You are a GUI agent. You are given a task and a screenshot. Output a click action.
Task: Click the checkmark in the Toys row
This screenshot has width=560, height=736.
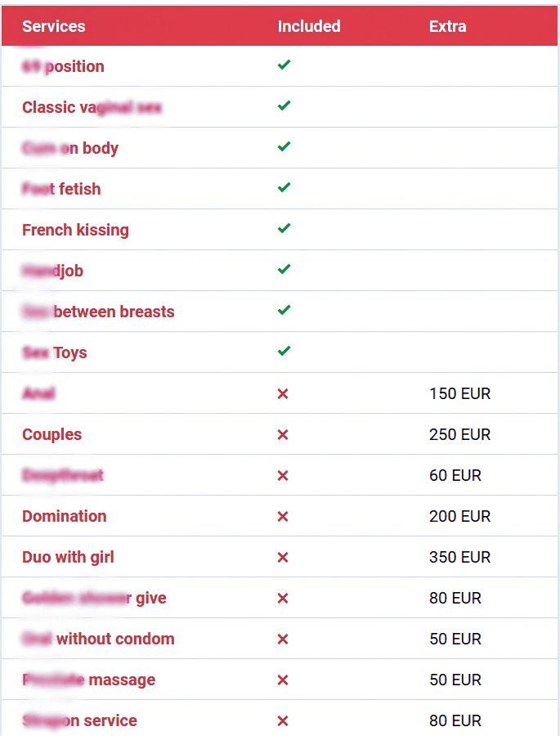pos(284,352)
